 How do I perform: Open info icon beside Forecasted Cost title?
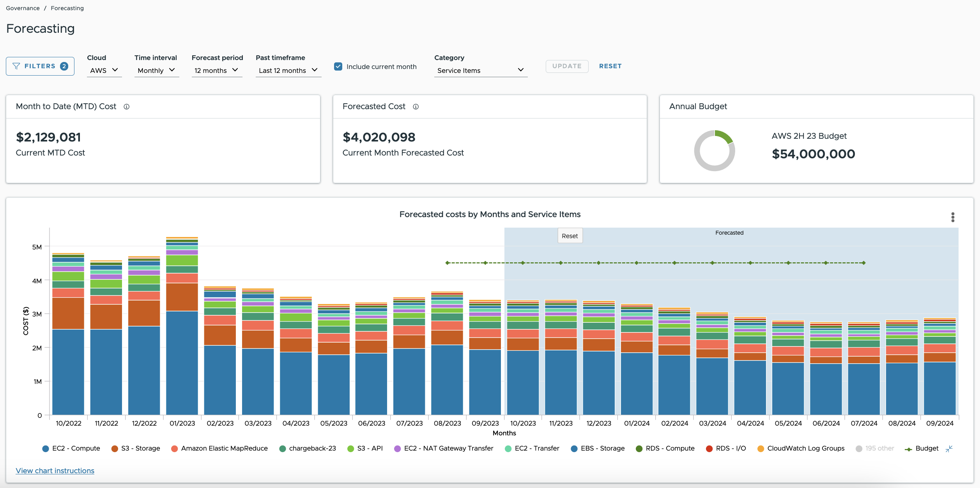click(x=416, y=107)
